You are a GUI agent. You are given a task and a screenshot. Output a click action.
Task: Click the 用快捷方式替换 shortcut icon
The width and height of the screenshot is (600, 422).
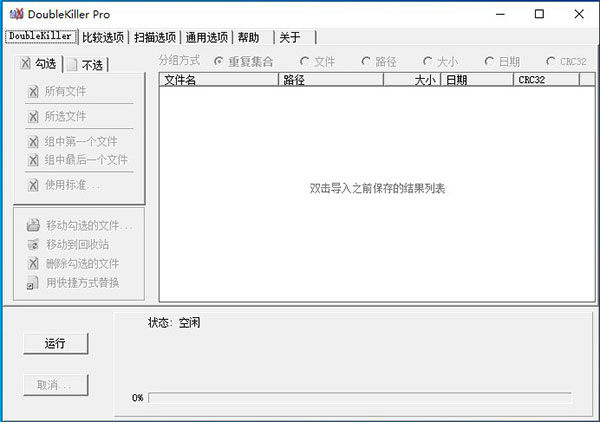pyautogui.click(x=33, y=283)
